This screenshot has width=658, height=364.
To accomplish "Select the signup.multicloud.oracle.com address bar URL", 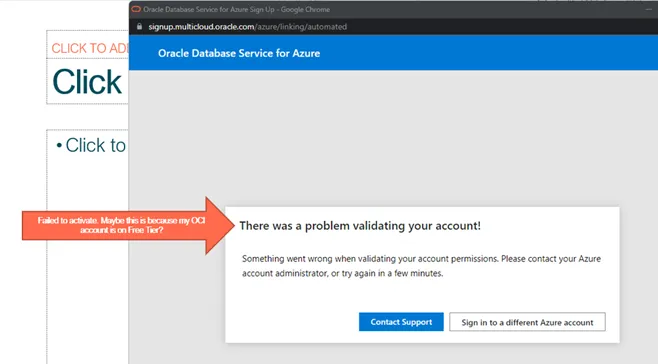I will 248,26.
